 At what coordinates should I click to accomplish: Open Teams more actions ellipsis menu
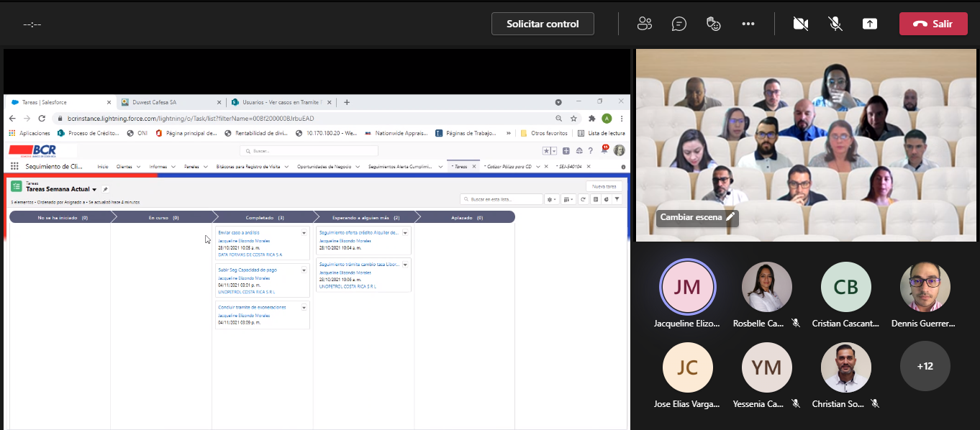(x=748, y=24)
